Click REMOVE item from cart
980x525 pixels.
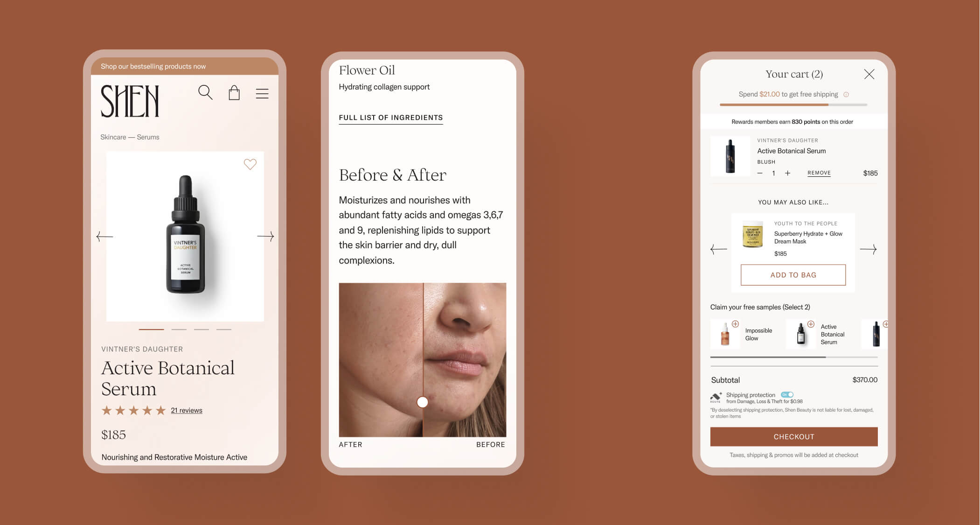pos(819,172)
